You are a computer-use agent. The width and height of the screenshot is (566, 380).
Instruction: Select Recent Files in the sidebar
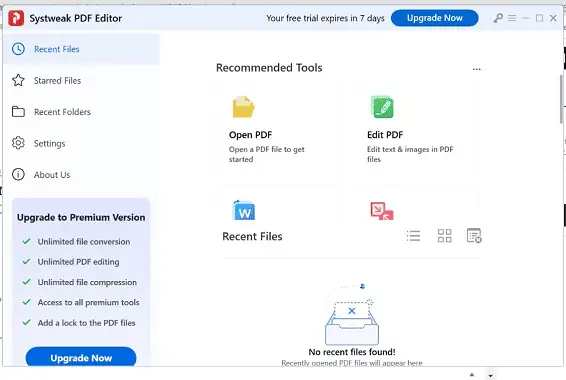pyautogui.click(x=82, y=49)
